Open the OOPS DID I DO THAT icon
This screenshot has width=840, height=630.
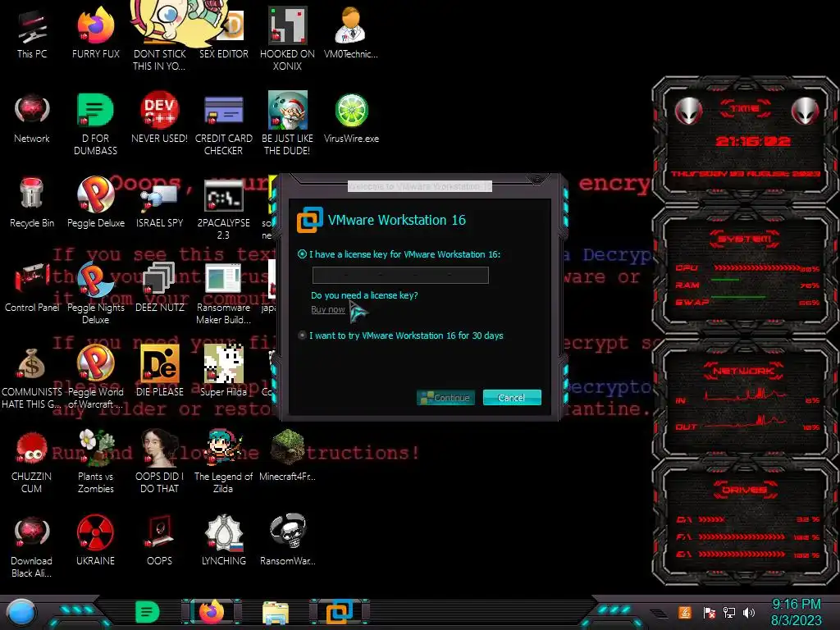[159, 463]
